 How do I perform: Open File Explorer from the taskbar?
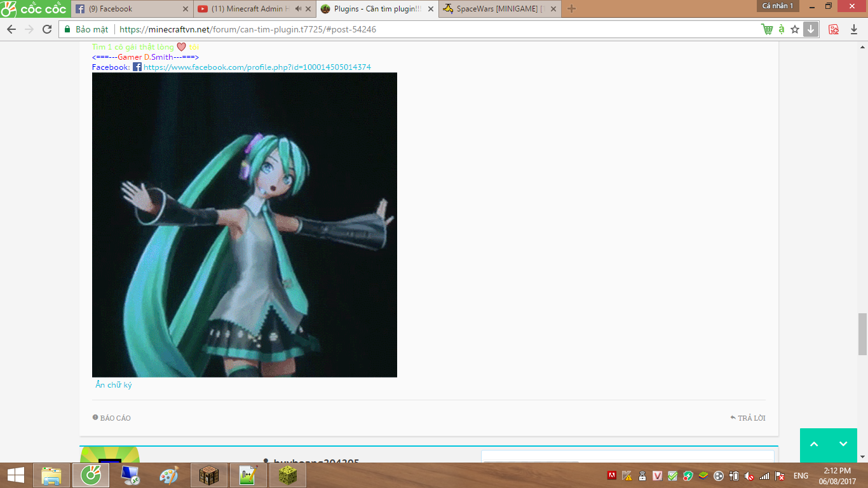click(x=51, y=475)
